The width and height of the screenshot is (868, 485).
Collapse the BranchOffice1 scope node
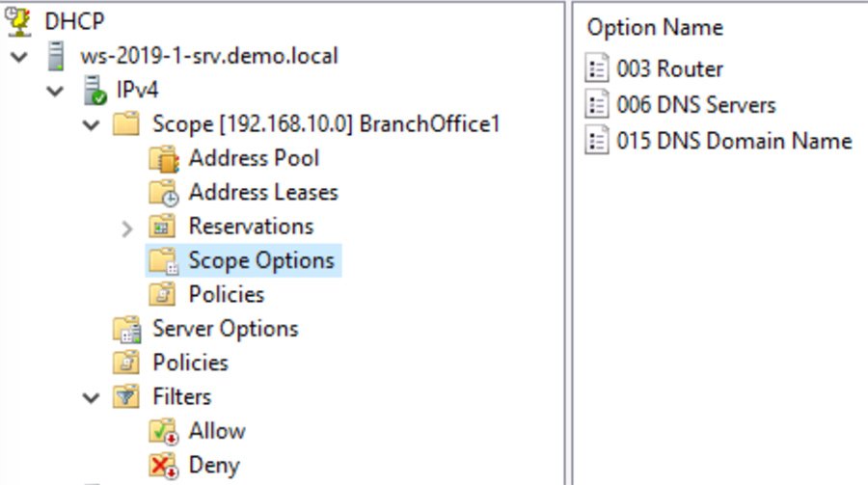pos(92,125)
